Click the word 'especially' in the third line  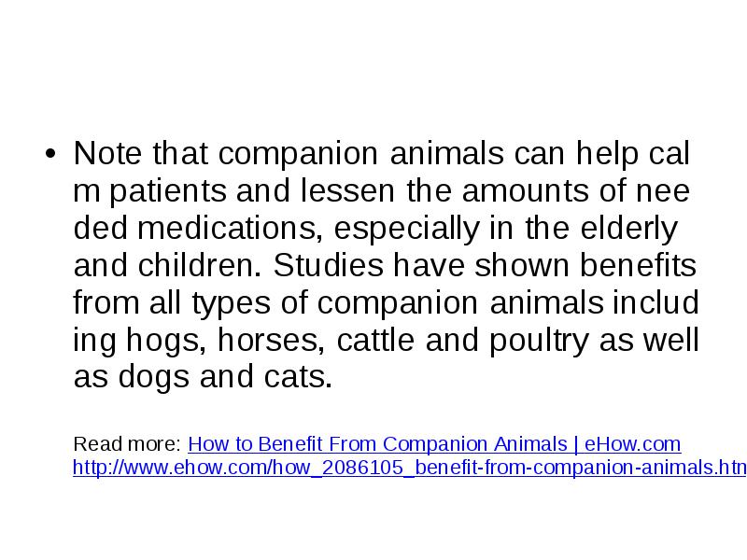pyautogui.click(x=406, y=230)
